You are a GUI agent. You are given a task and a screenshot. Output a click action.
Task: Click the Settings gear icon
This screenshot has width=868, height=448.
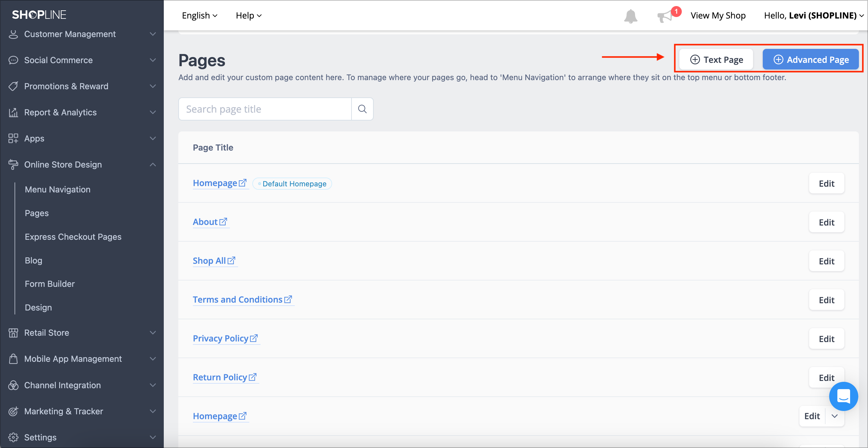[13, 437]
